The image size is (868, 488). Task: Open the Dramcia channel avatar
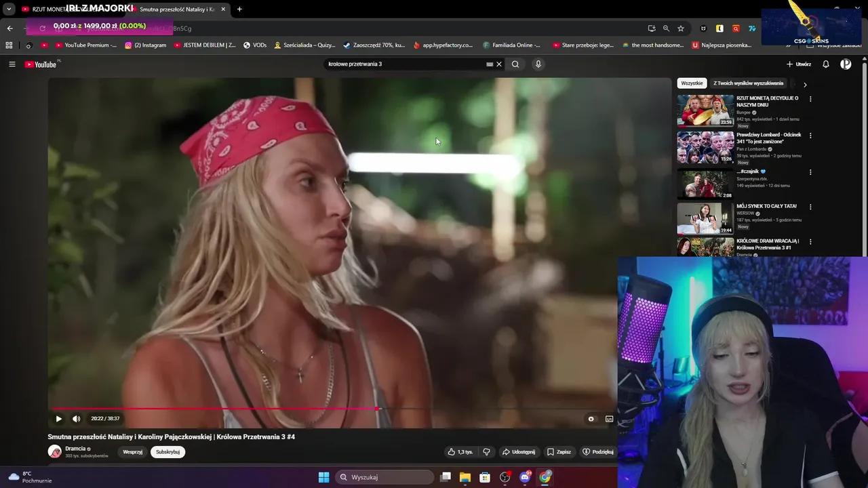(x=54, y=452)
